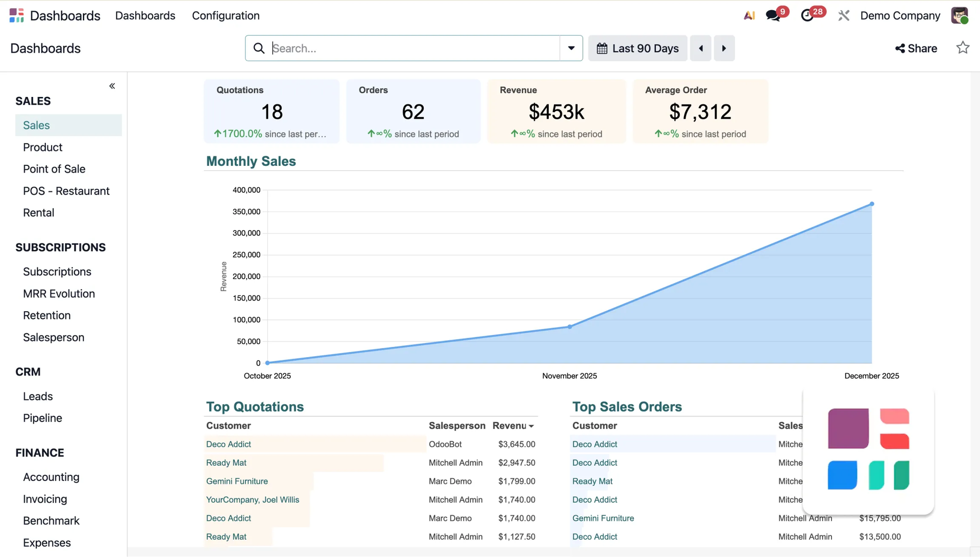The image size is (980, 557).
Task: Open the activities clock icon with 28 badge
Action: [x=807, y=16]
